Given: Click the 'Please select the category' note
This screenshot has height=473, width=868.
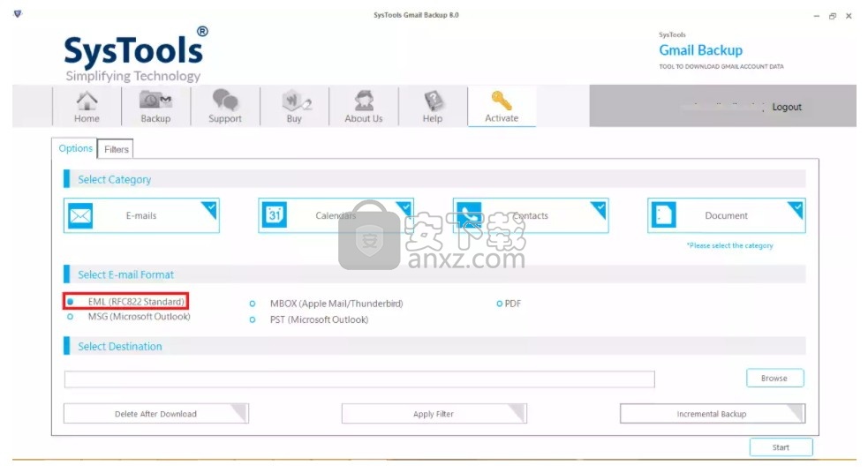Looking at the screenshot, I should 729,245.
